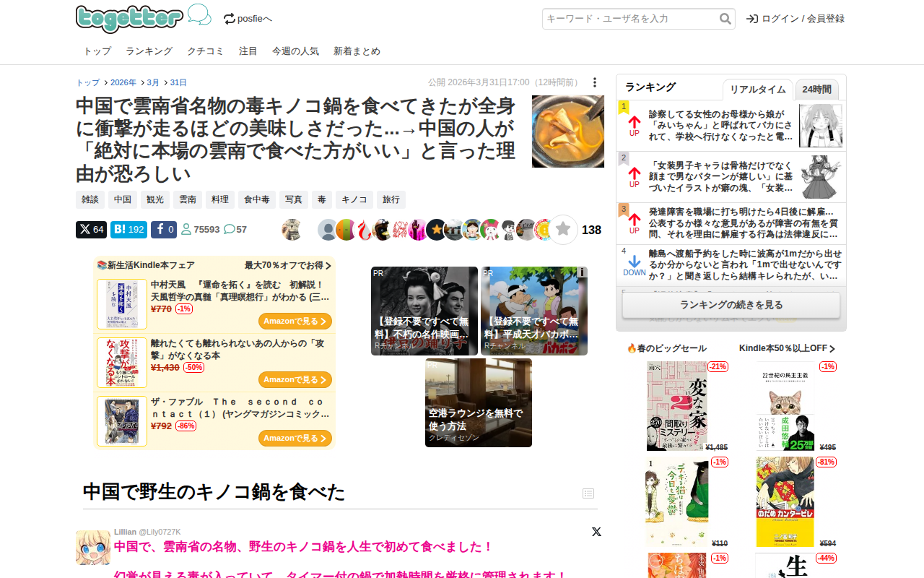
Task: Switch to リアルタイム ranking tab
Action: click(758, 90)
